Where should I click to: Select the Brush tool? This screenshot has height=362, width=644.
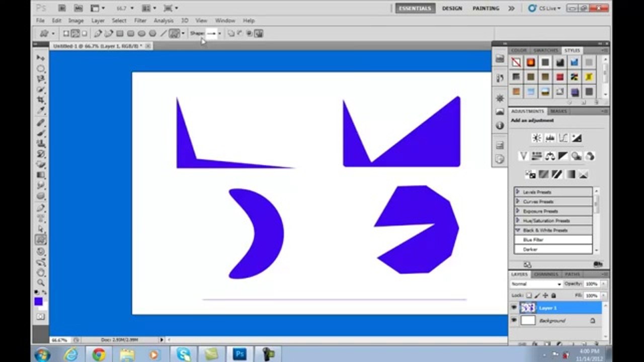click(41, 133)
